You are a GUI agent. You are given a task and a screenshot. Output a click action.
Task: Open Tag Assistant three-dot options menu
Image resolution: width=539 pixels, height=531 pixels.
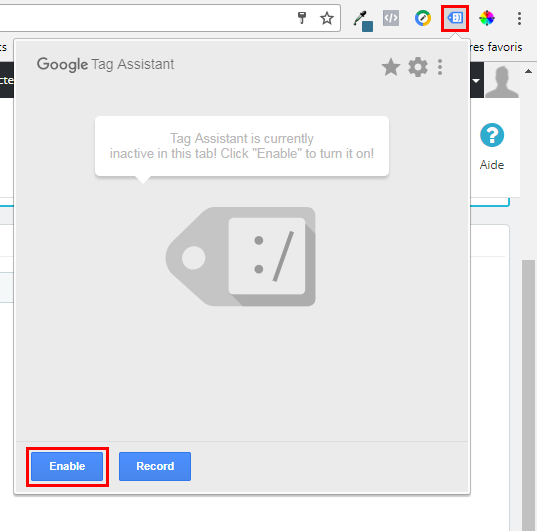(440, 67)
